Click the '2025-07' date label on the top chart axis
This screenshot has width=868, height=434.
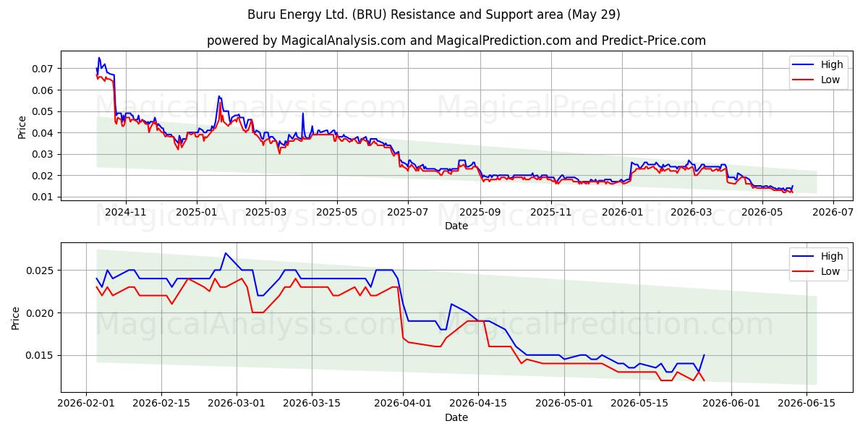(x=407, y=212)
